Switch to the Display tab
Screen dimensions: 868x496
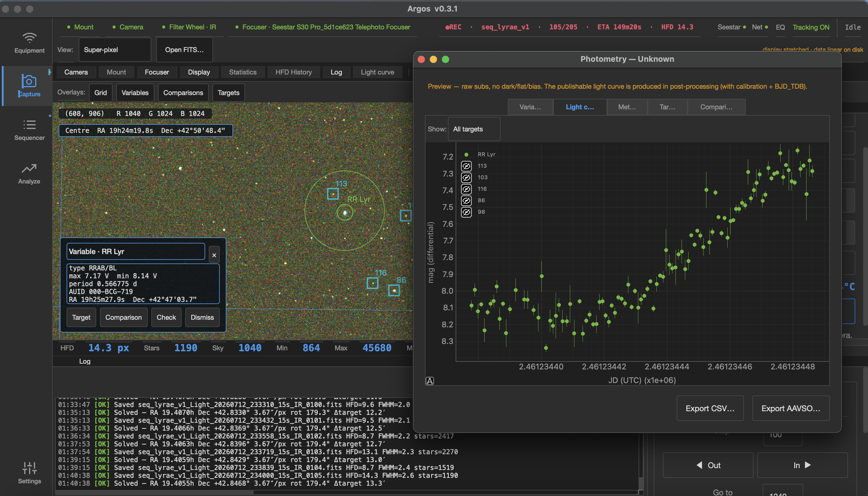(x=199, y=72)
